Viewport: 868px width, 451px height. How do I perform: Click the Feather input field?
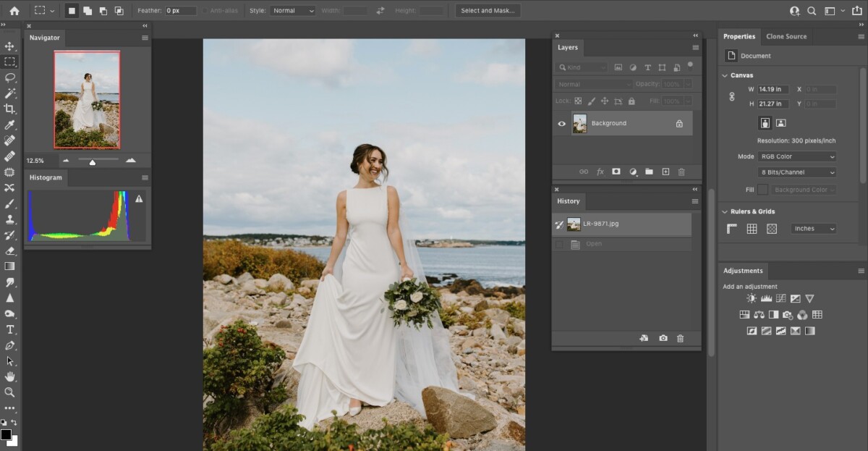(x=180, y=11)
